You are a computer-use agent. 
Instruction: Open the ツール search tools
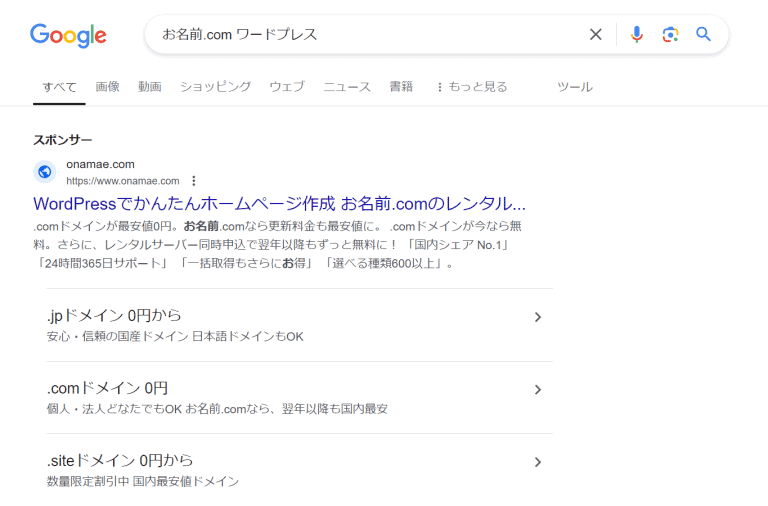click(575, 87)
